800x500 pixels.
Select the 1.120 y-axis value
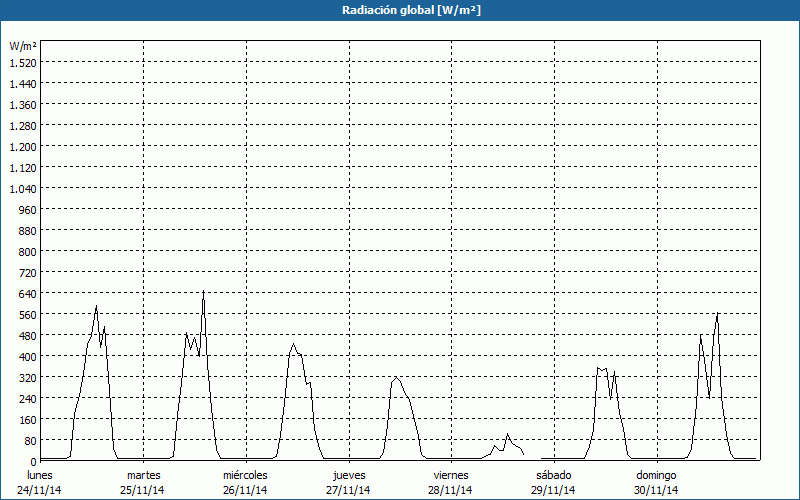pyautogui.click(x=23, y=168)
